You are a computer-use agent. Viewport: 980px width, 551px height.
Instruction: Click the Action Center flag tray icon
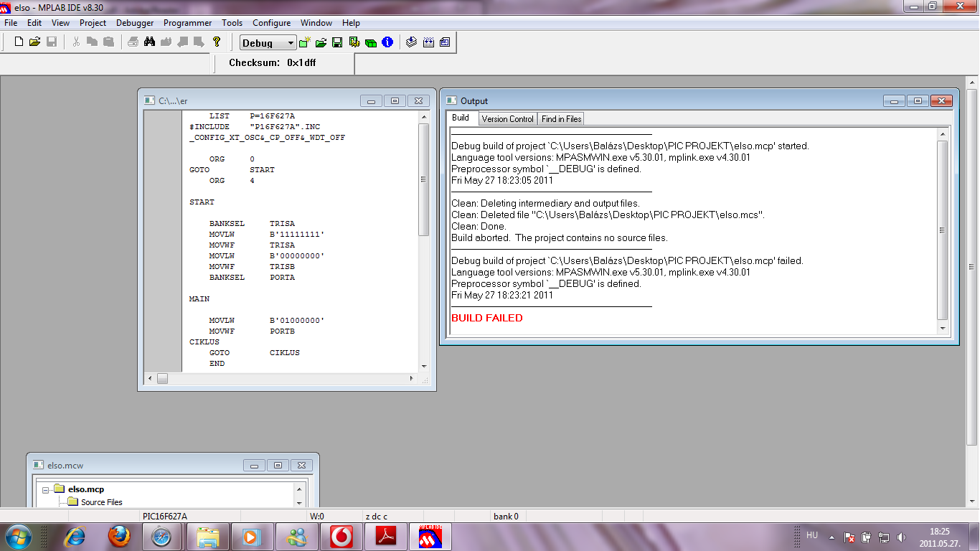tap(849, 537)
